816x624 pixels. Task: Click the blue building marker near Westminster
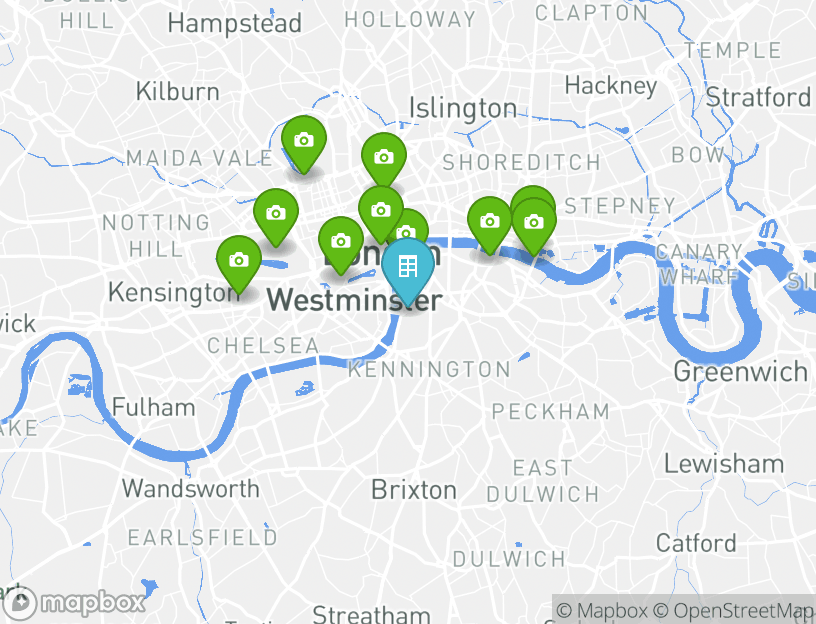pyautogui.click(x=408, y=268)
